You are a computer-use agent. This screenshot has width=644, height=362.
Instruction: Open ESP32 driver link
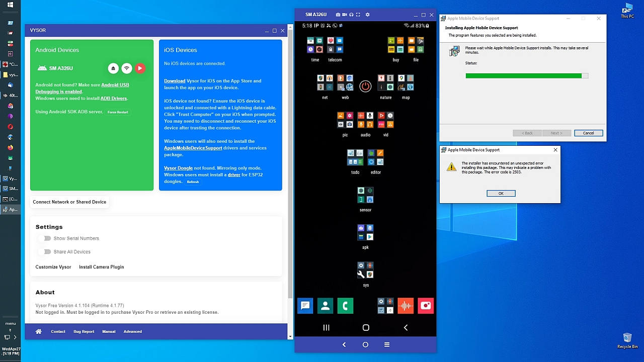tap(234, 175)
